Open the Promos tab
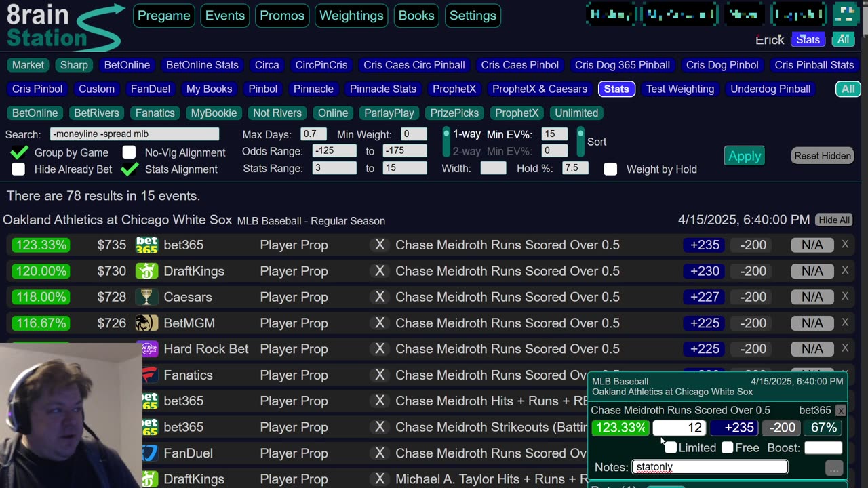This screenshot has width=868, height=488. point(282,16)
